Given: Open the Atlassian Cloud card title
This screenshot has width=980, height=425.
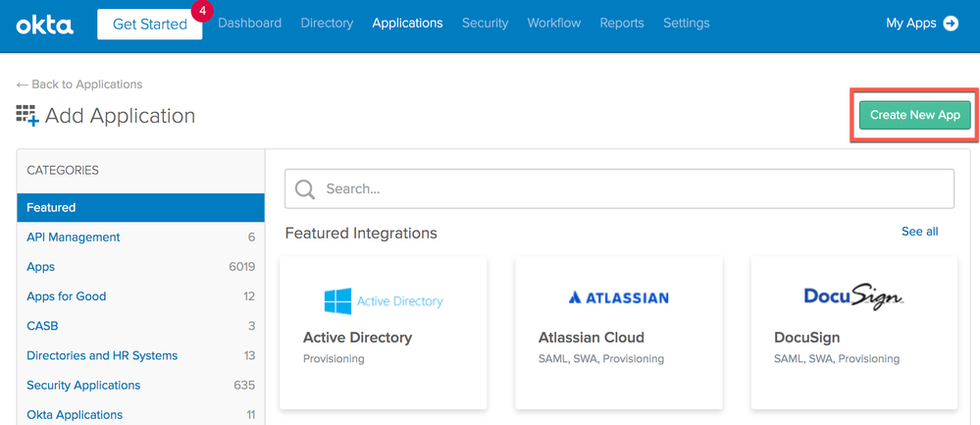Looking at the screenshot, I should (x=592, y=338).
